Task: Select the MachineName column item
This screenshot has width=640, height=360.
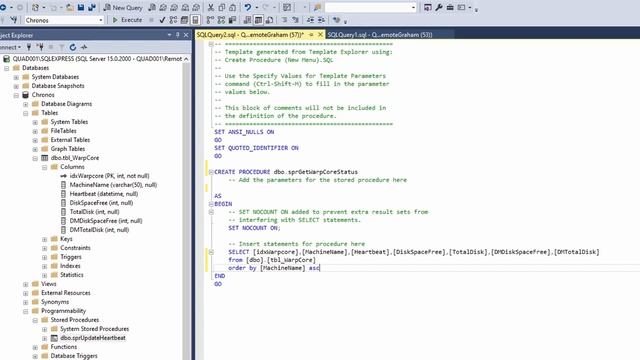Action: 113,185
